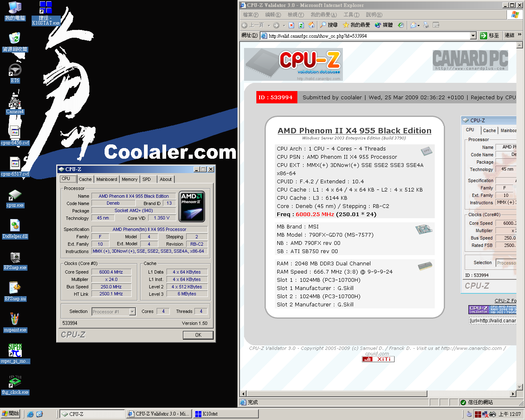
Task: Click the CPU-Z validation database logo
Action: (293, 64)
